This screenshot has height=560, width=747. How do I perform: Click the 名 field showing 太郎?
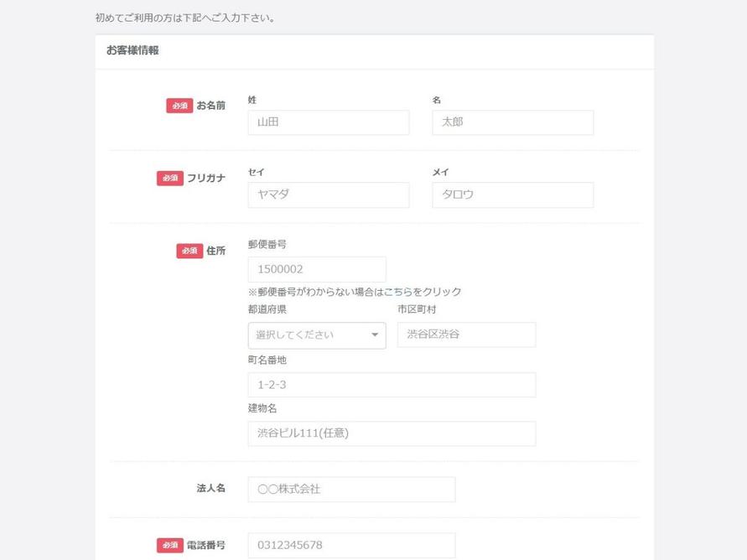click(x=512, y=122)
